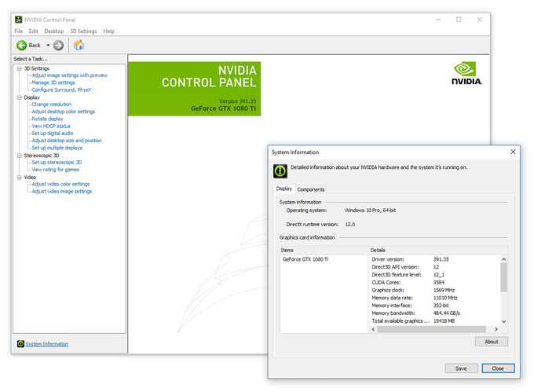This screenshot has height=392, width=534.
Task: Open View rating for games
Action: click(x=55, y=170)
